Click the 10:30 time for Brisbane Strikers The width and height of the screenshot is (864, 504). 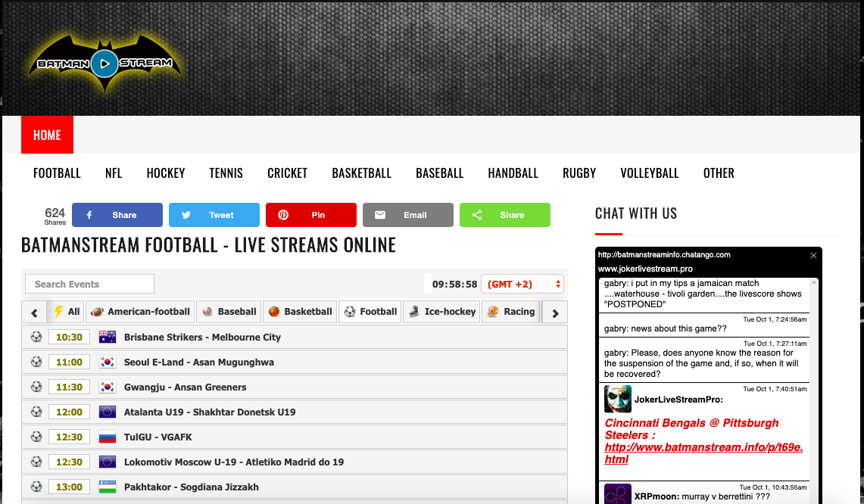[x=69, y=337]
